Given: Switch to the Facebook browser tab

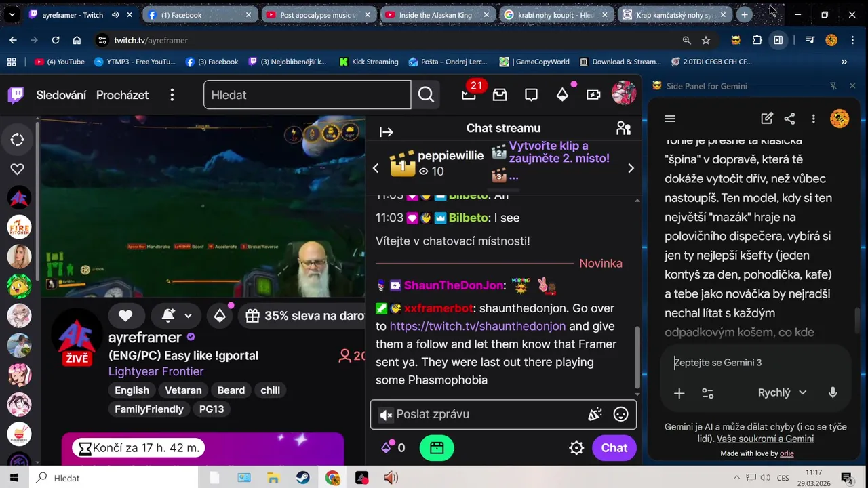Looking at the screenshot, I should pyautogui.click(x=200, y=14).
